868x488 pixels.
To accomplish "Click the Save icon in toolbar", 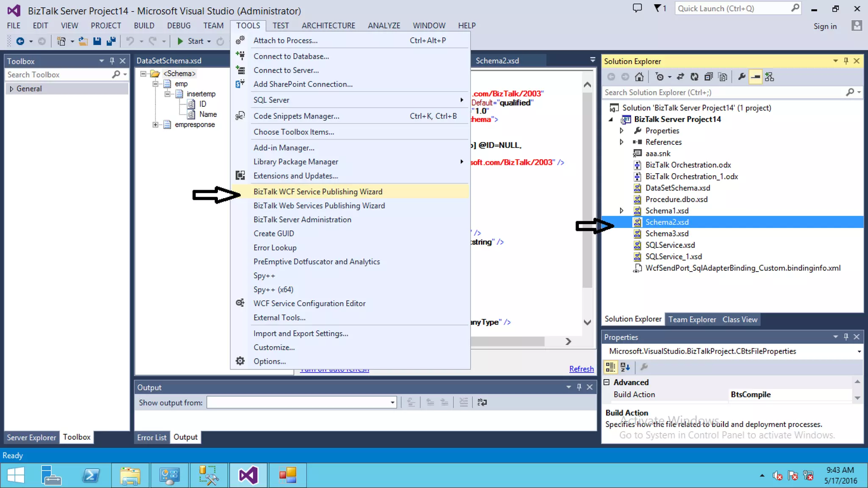I will (x=97, y=41).
